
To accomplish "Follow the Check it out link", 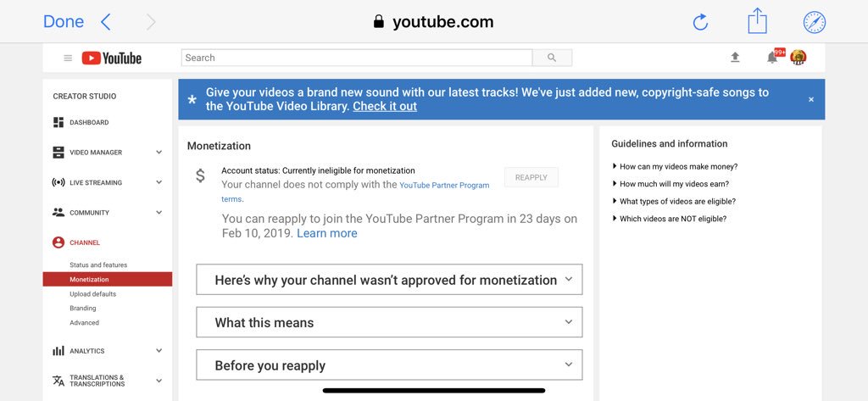I will pos(385,106).
